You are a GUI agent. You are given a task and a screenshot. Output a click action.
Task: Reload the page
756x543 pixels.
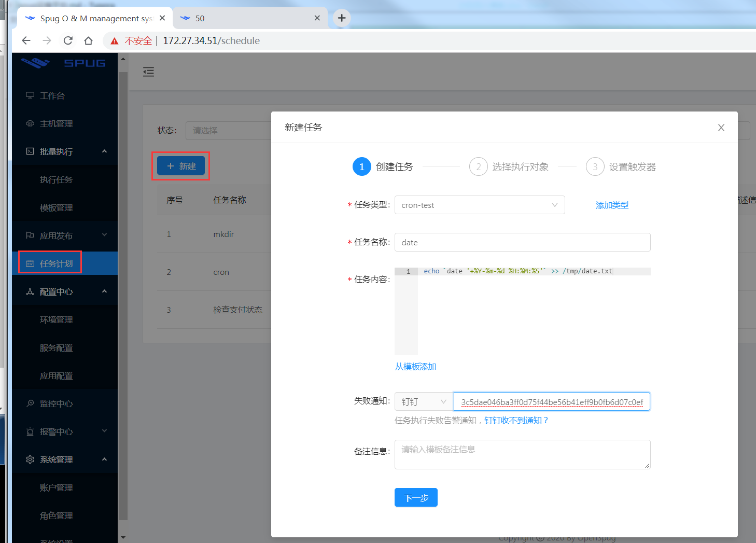click(x=68, y=40)
